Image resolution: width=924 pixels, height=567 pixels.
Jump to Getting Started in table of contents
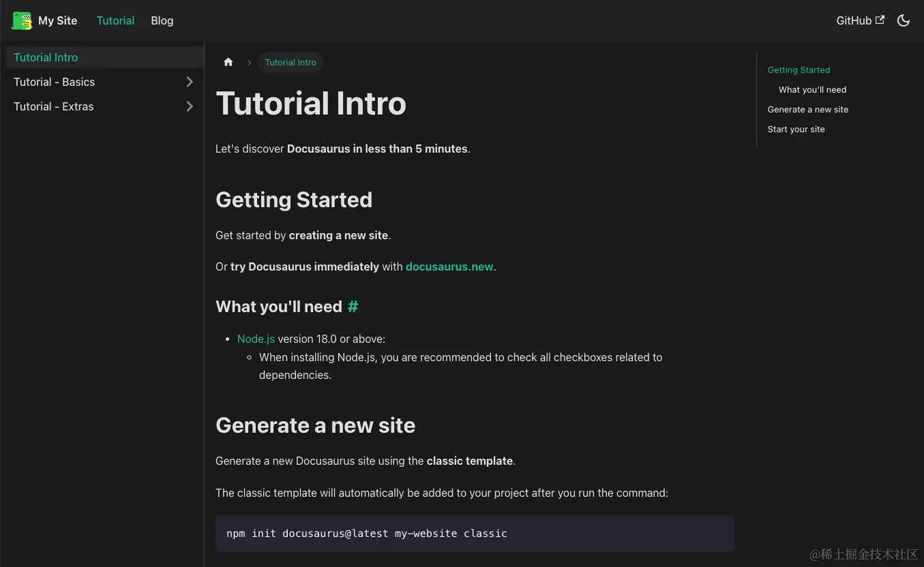799,70
